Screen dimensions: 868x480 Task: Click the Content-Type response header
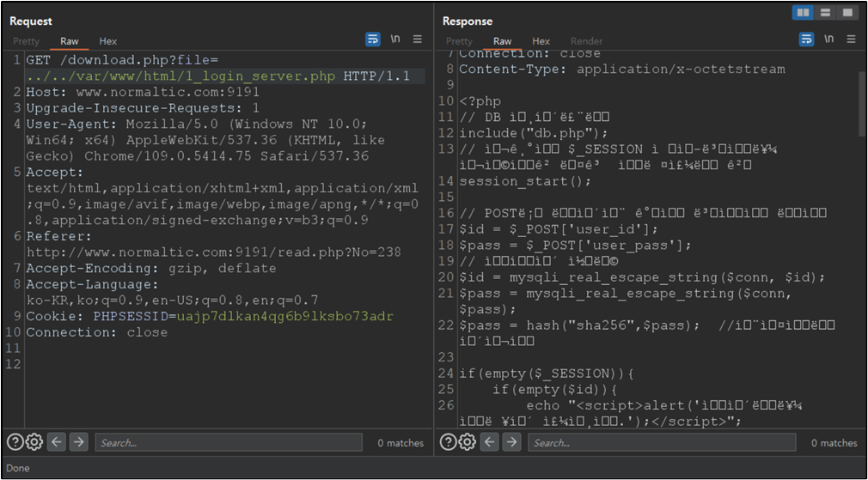[x=622, y=70]
